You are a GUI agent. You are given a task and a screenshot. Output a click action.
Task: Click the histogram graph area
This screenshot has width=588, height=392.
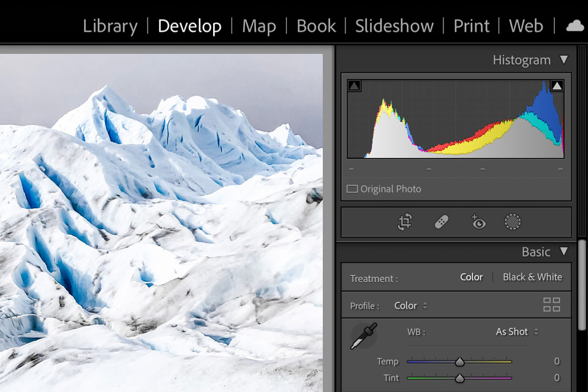[x=456, y=119]
